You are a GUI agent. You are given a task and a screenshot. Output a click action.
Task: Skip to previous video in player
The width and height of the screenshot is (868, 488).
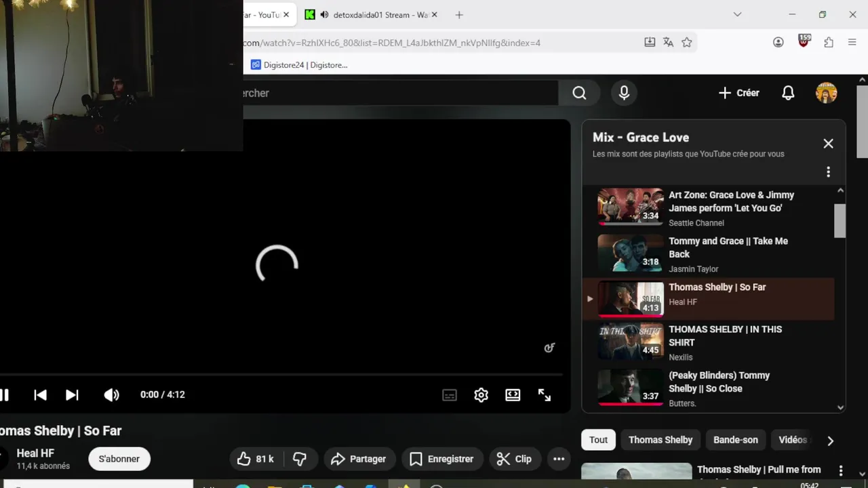click(40, 394)
